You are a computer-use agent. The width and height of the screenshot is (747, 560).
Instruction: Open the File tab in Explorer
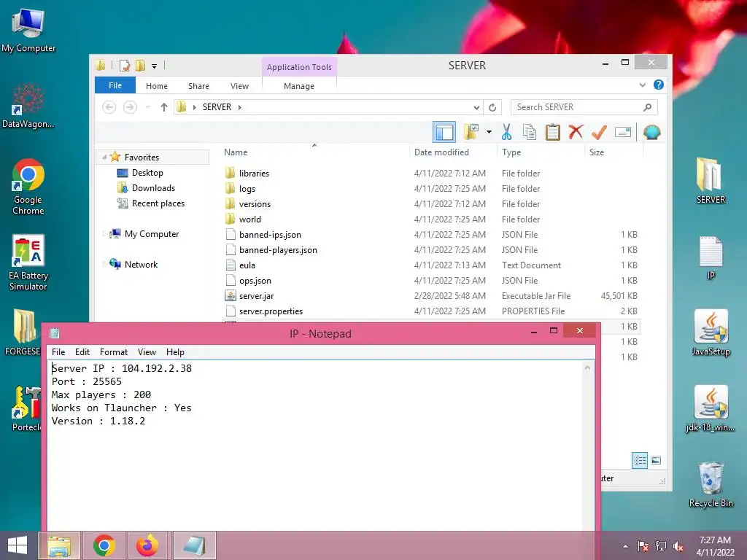tap(115, 85)
